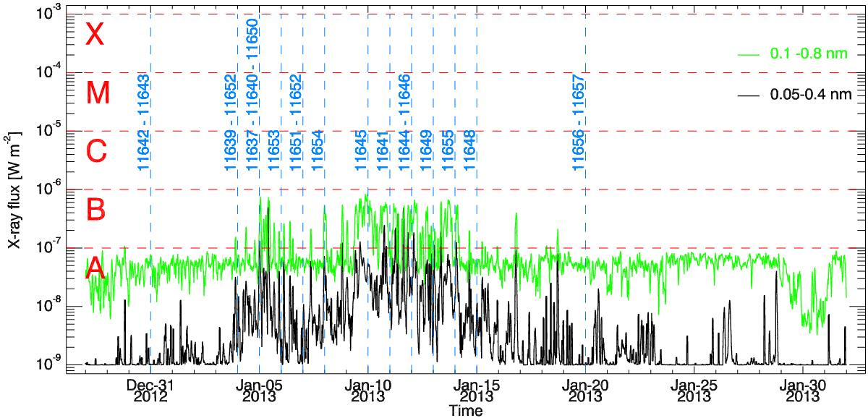Click the red B flare class letter
Screen dimensions: 868x418
(96, 210)
